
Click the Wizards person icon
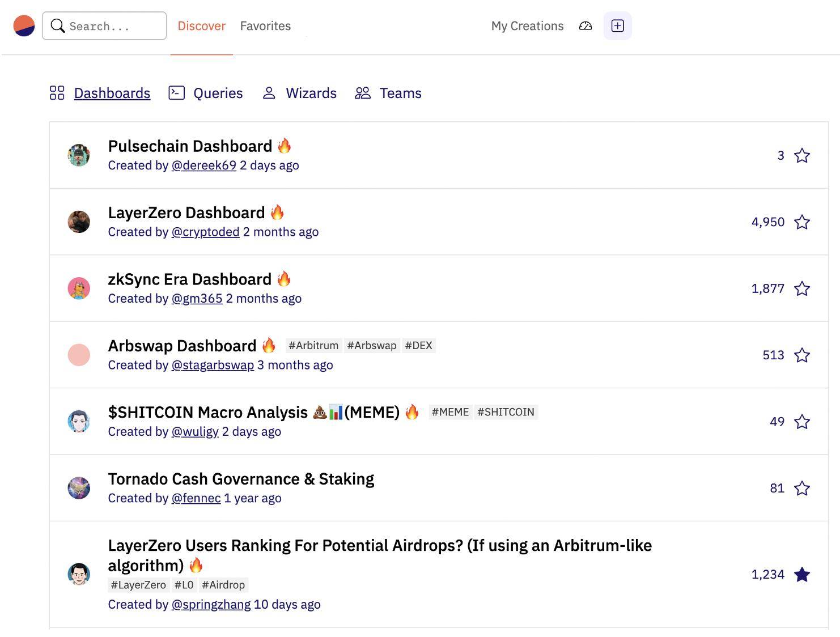point(269,93)
